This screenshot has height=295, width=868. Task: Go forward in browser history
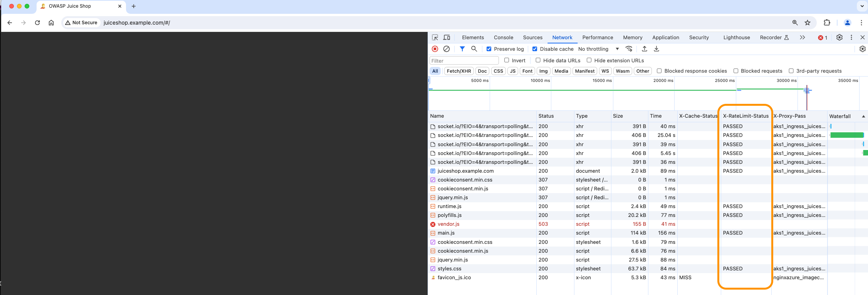24,23
